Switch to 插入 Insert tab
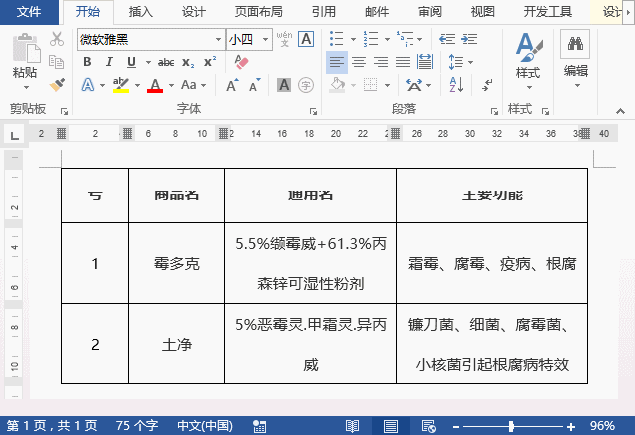635x435 pixels. 141,12
